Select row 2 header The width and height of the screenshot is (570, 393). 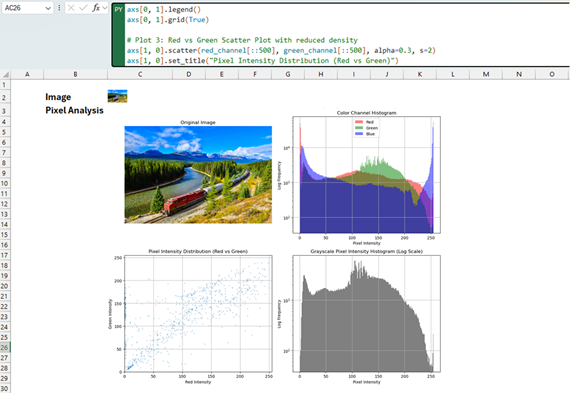[5, 97]
